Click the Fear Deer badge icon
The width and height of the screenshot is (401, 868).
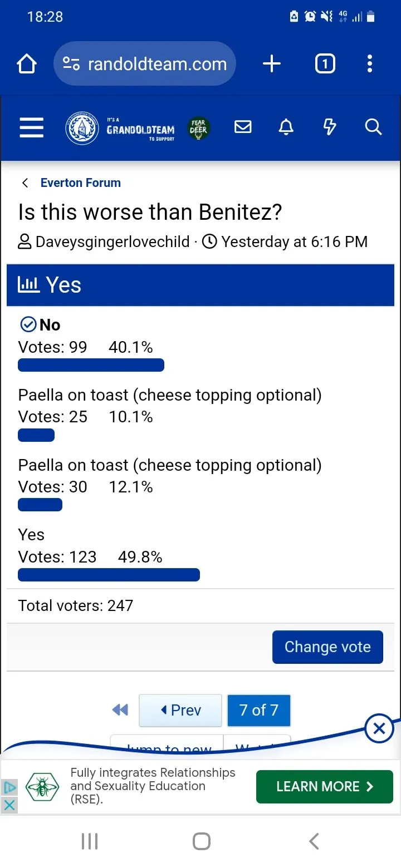(x=198, y=128)
